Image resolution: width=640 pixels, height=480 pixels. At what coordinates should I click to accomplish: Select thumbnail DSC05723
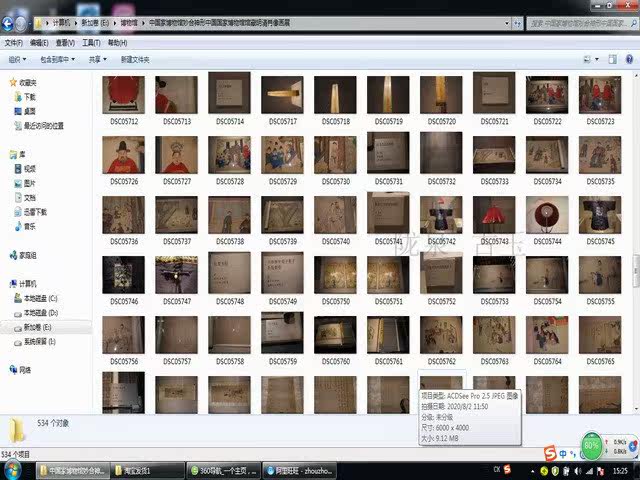[x=600, y=95]
